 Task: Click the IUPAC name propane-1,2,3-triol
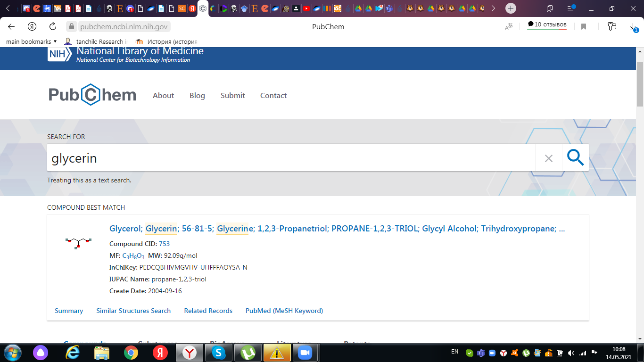tap(179, 279)
